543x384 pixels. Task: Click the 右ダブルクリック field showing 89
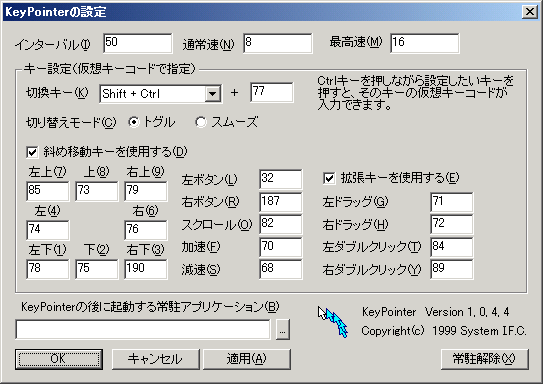[452, 269]
